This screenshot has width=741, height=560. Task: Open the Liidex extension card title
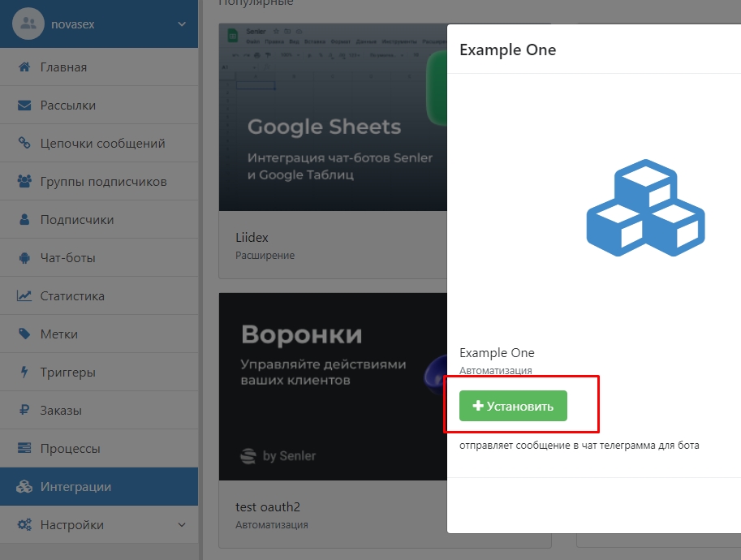click(252, 238)
